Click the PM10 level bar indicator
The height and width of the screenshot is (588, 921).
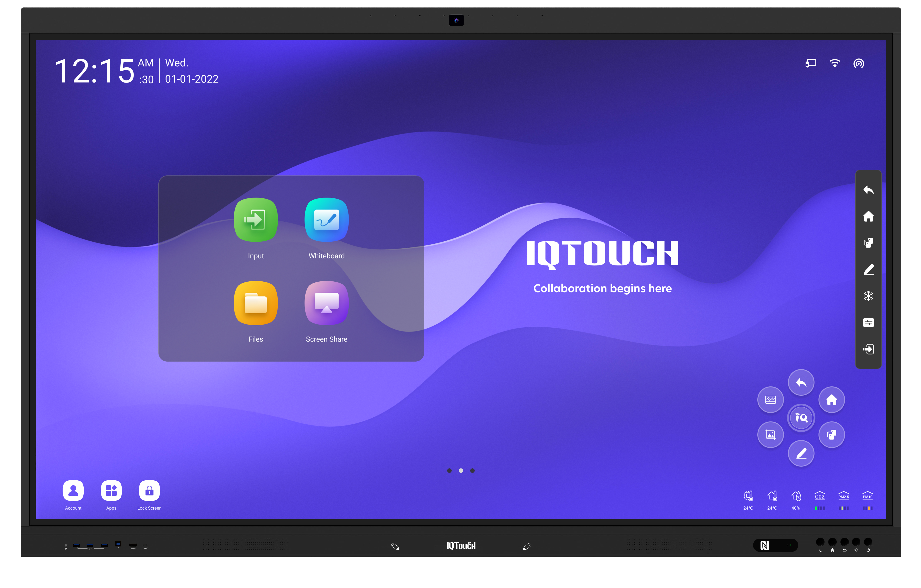(867, 508)
